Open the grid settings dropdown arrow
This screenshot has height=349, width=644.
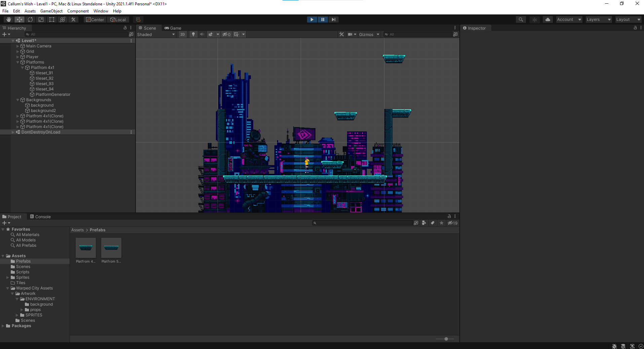243,34
